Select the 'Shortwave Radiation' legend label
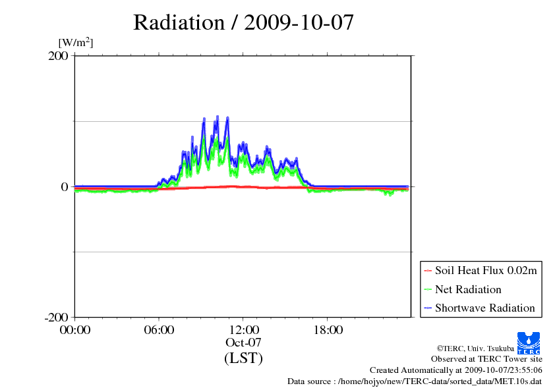Viewport: 555px width, 392px height. pyautogui.click(x=485, y=308)
